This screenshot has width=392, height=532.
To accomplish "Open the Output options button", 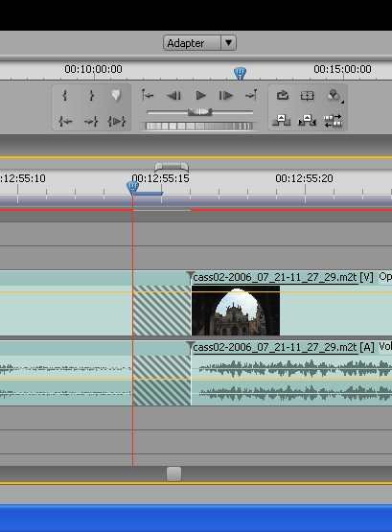I will pos(334,96).
